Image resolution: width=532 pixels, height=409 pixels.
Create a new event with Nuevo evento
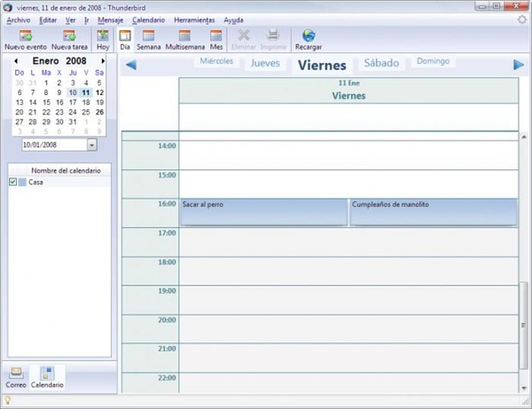pos(26,40)
